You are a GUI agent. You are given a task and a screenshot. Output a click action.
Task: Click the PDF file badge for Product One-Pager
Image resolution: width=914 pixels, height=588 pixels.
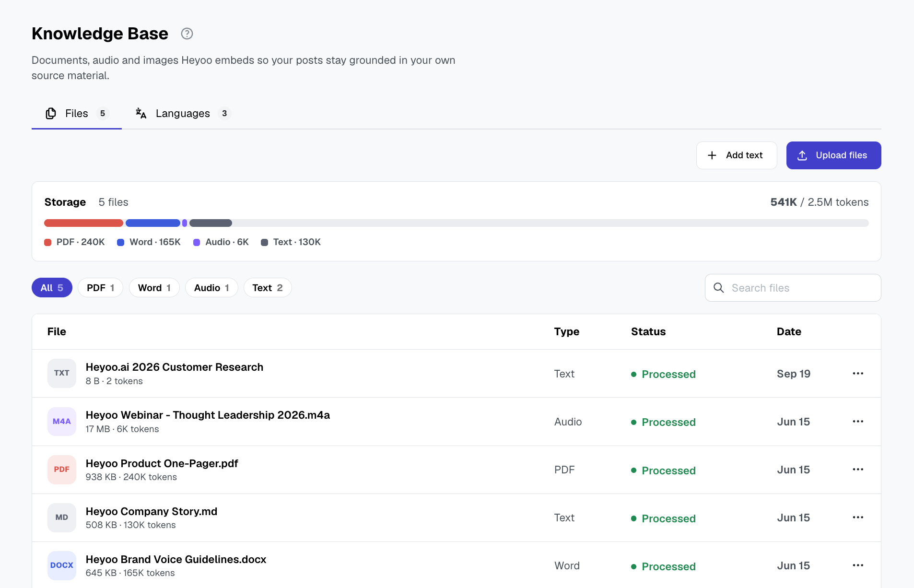[62, 469]
